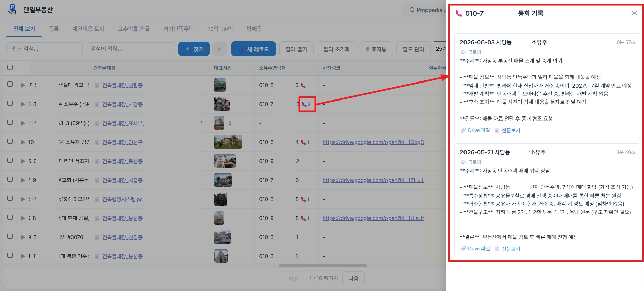Go to next page with 다음

click(354, 278)
